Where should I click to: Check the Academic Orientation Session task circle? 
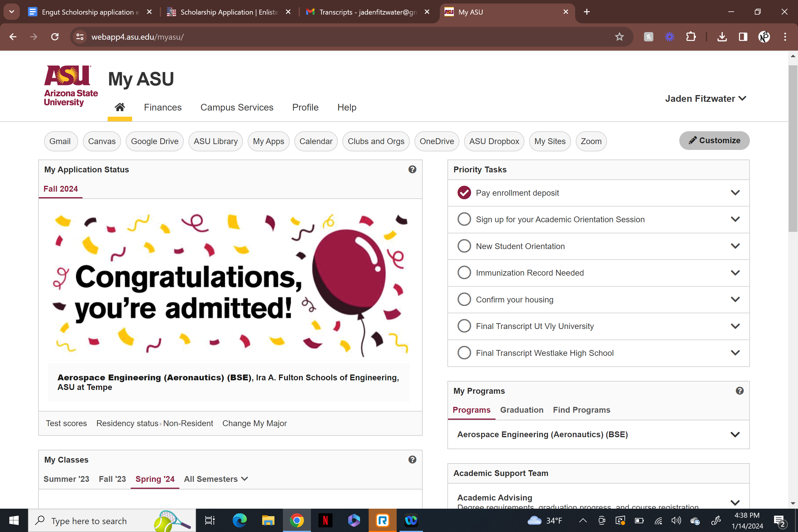coord(464,219)
